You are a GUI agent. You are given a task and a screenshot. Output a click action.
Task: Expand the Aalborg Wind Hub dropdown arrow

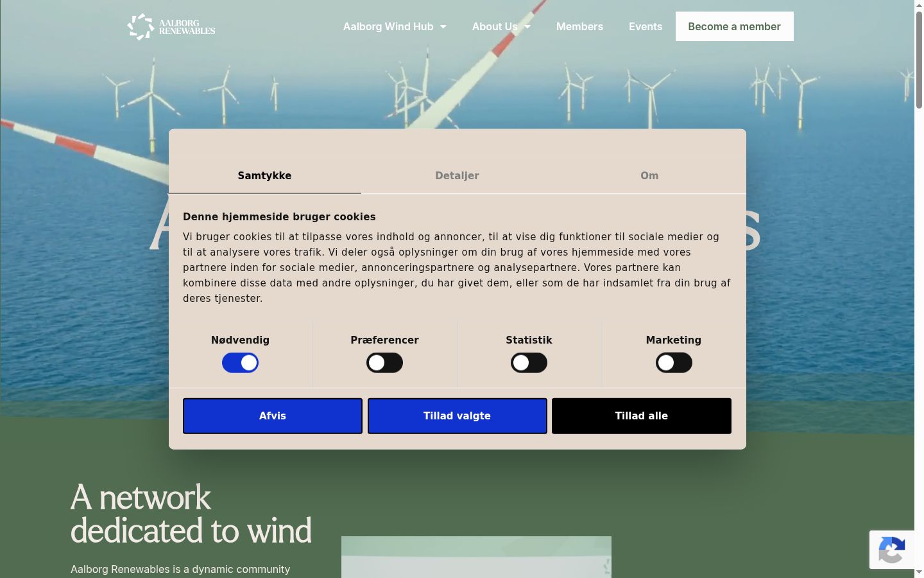pyautogui.click(x=443, y=27)
